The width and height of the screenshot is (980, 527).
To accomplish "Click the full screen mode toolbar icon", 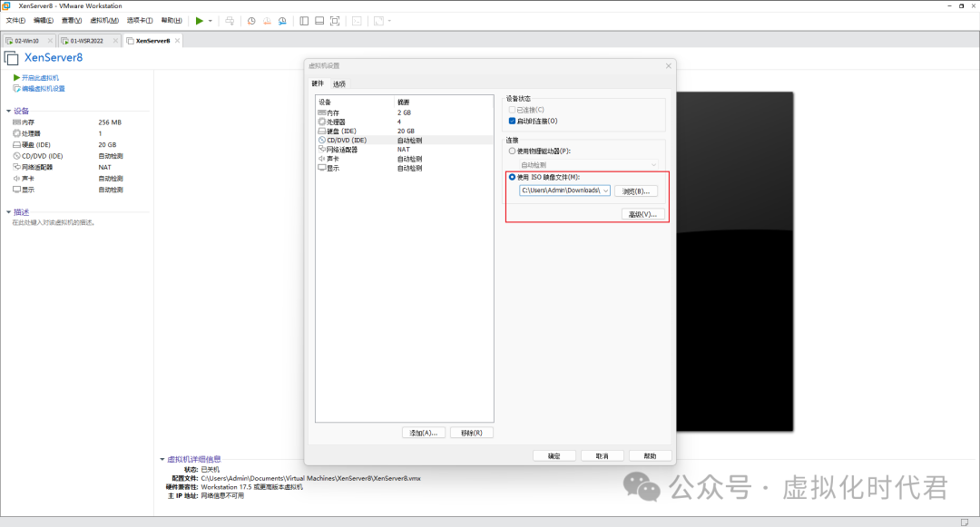I will pyautogui.click(x=335, y=20).
